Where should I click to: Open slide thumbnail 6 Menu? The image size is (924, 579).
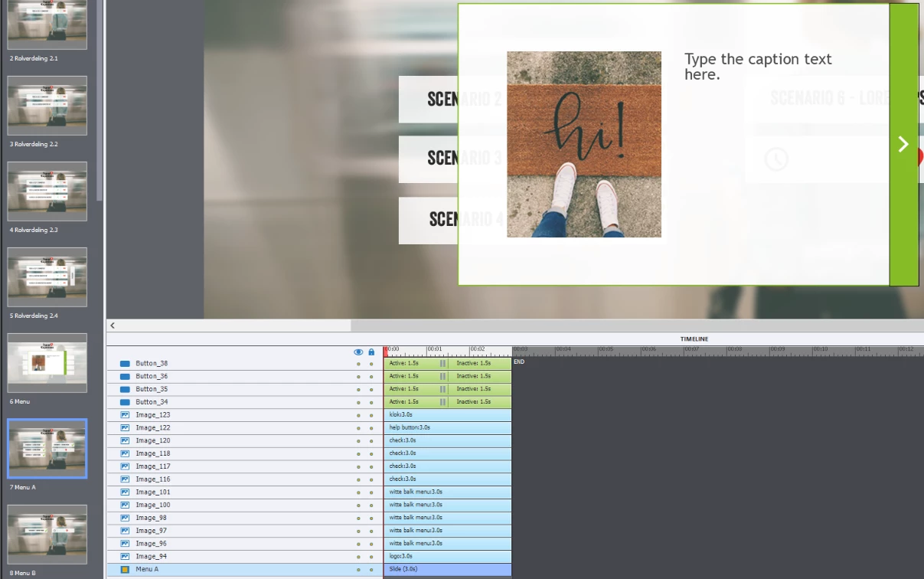[47, 363]
